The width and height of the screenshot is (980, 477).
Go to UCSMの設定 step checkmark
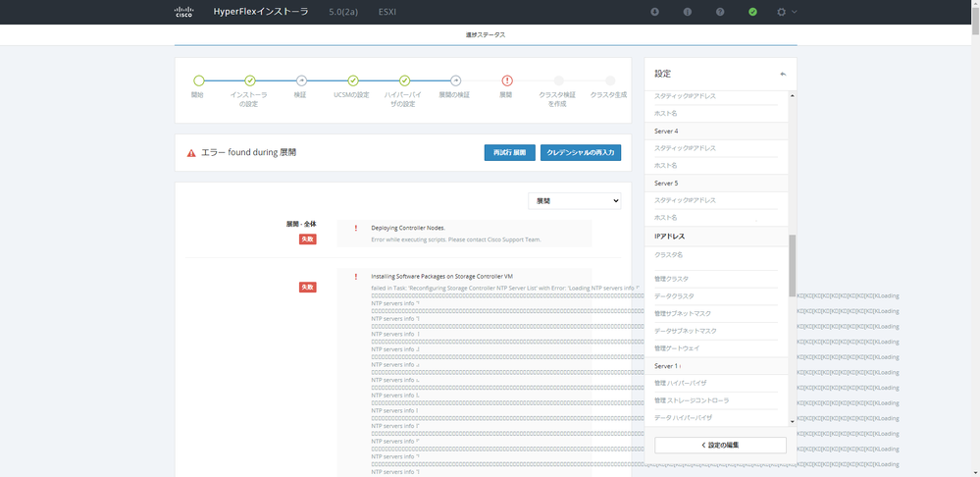[x=353, y=80]
